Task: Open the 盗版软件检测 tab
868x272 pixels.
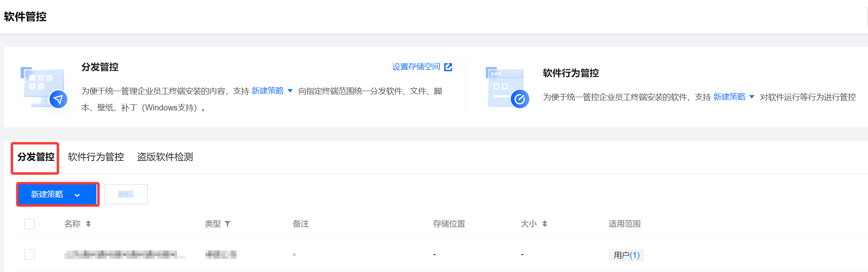Action: tap(165, 157)
